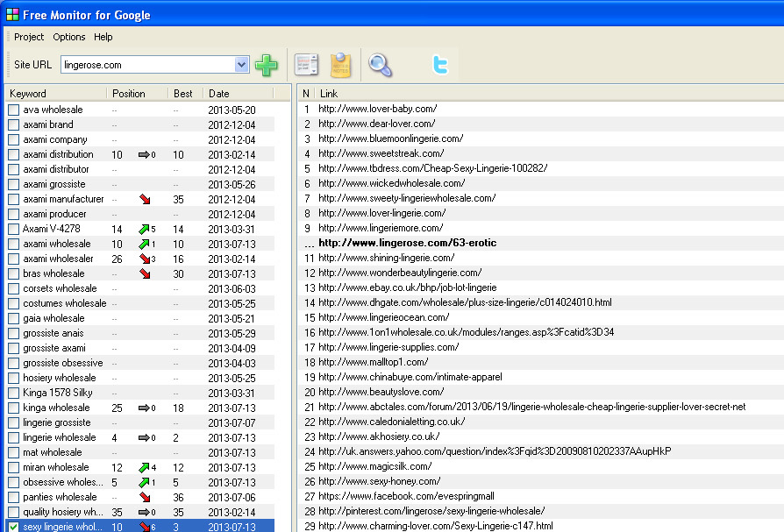Select the mat wholesale keyword row
This screenshot has height=532, width=784.
140,452
